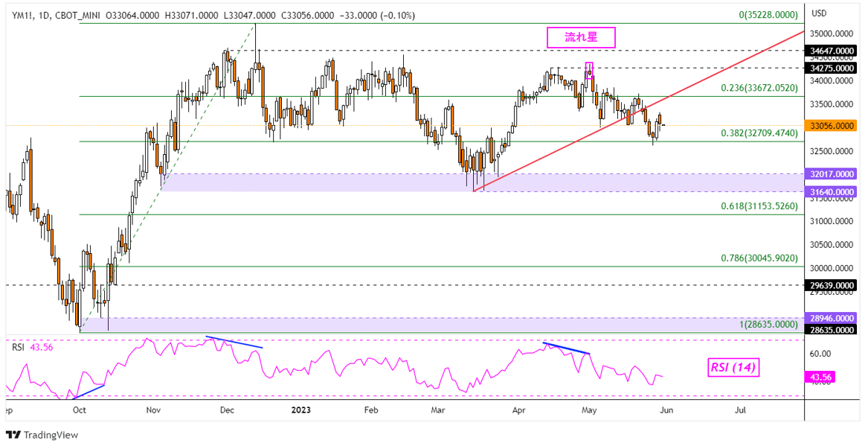Click the 29639.0000 price label

pyautogui.click(x=832, y=286)
